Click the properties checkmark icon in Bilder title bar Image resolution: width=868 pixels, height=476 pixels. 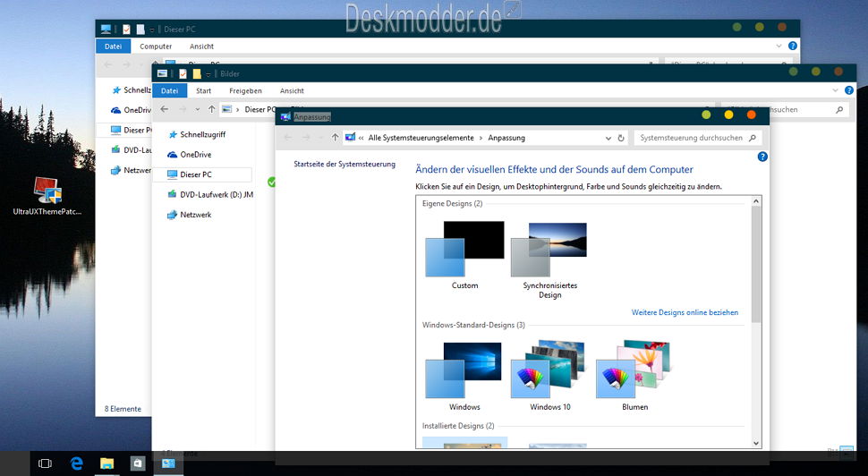183,73
